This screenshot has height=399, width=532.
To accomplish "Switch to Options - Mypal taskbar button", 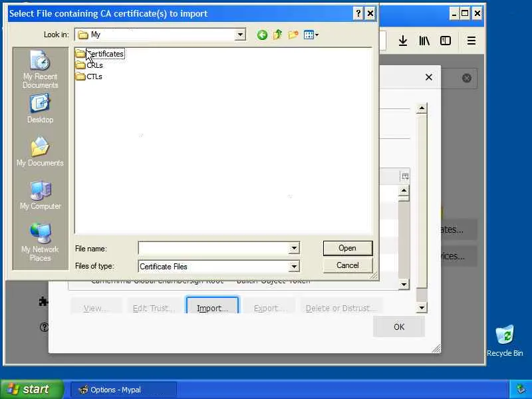I will [124, 390].
